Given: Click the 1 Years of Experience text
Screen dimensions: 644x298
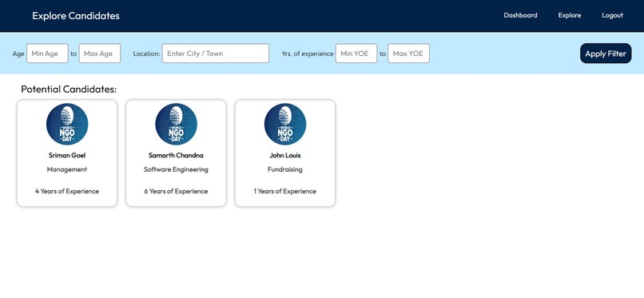Looking at the screenshot, I should [285, 191].
